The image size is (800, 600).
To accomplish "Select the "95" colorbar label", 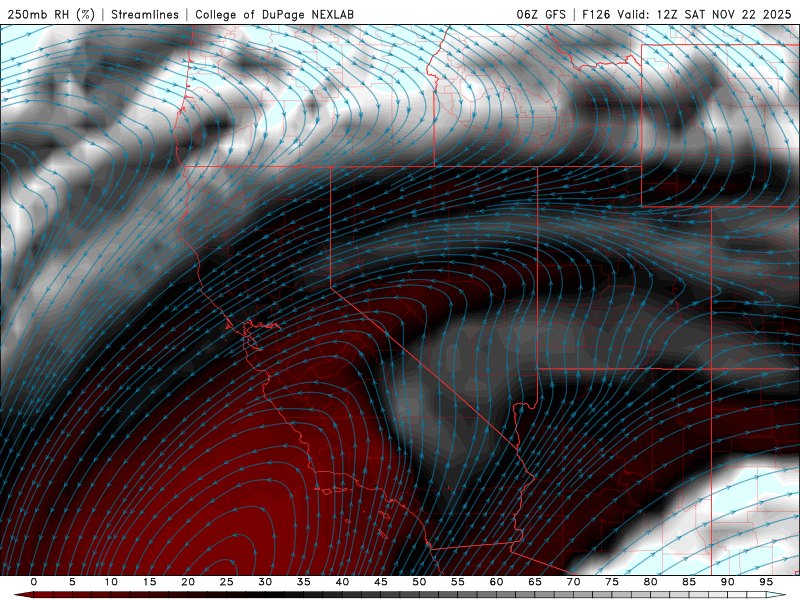I will (x=766, y=582).
